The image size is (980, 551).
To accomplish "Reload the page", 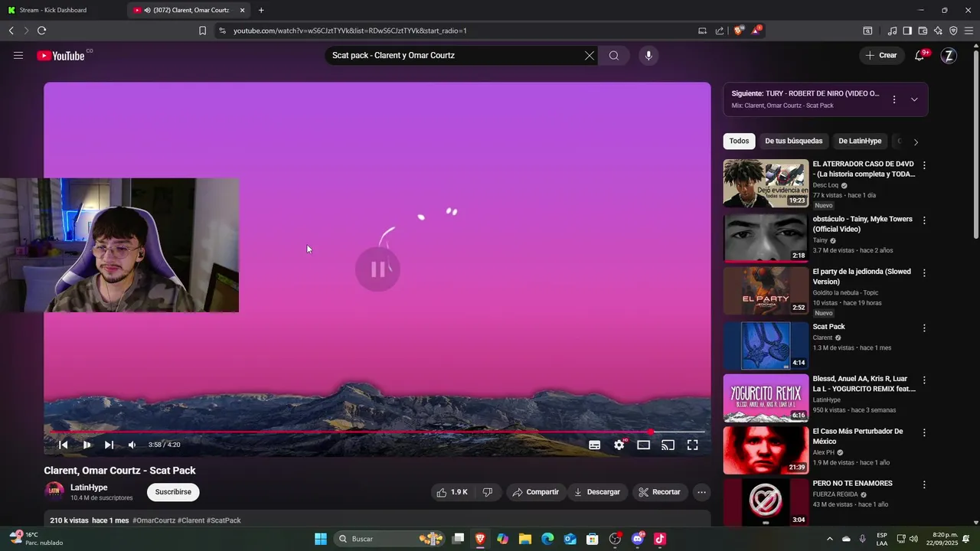I will 41,31.
